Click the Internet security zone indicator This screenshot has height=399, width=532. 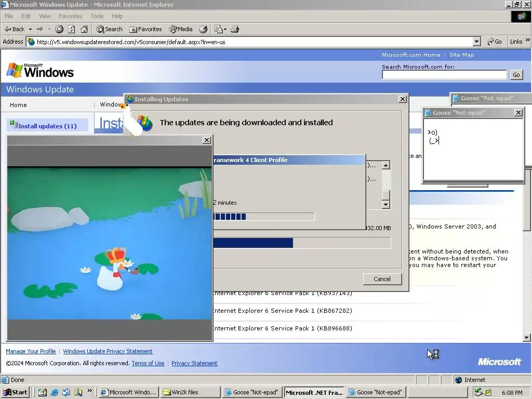point(470,380)
